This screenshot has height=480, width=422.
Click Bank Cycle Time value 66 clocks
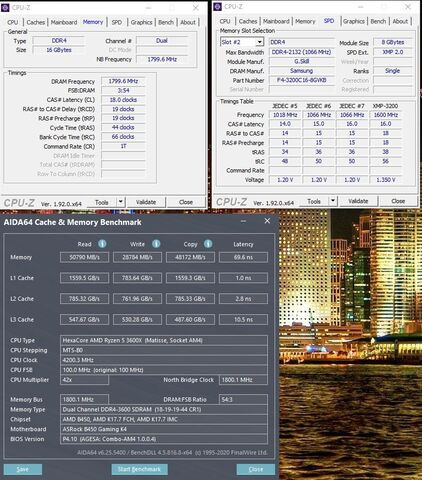[123, 137]
